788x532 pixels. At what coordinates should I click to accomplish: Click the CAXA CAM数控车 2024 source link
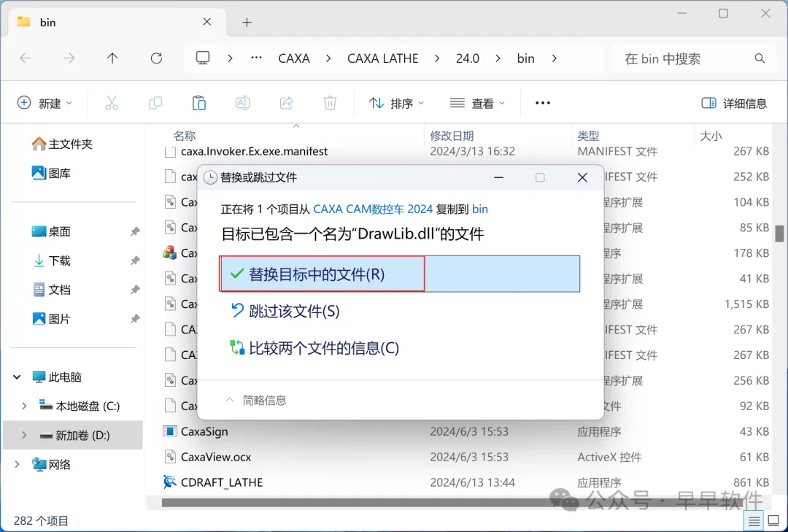(x=373, y=209)
